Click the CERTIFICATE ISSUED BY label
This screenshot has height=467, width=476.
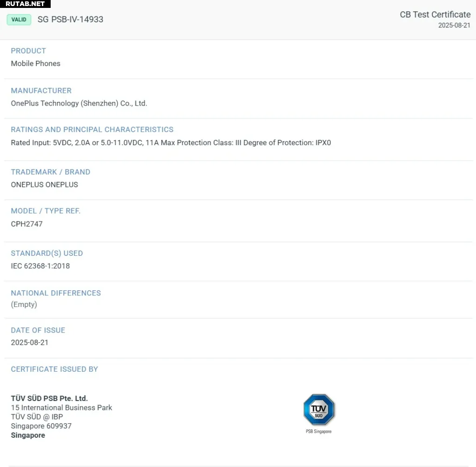pyautogui.click(x=54, y=369)
